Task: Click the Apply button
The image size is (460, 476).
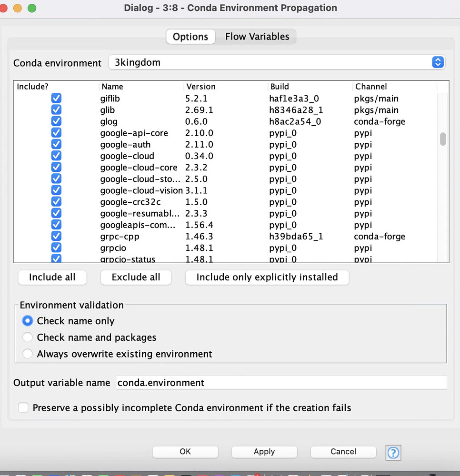Action: 264,452
